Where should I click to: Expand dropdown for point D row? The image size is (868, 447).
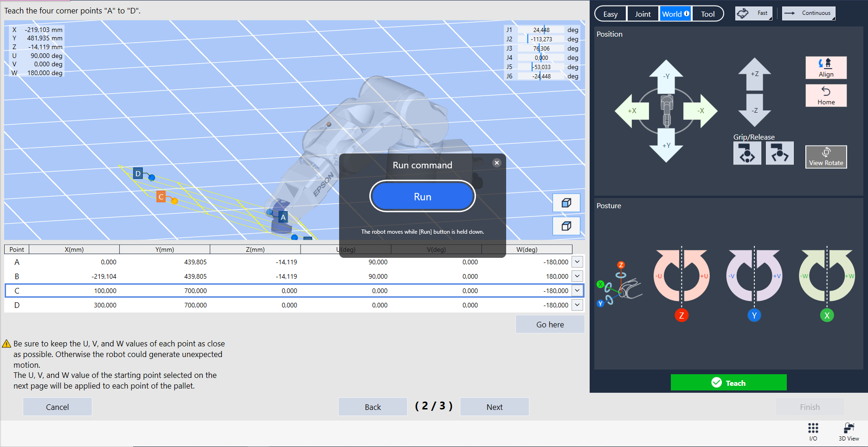coord(577,305)
